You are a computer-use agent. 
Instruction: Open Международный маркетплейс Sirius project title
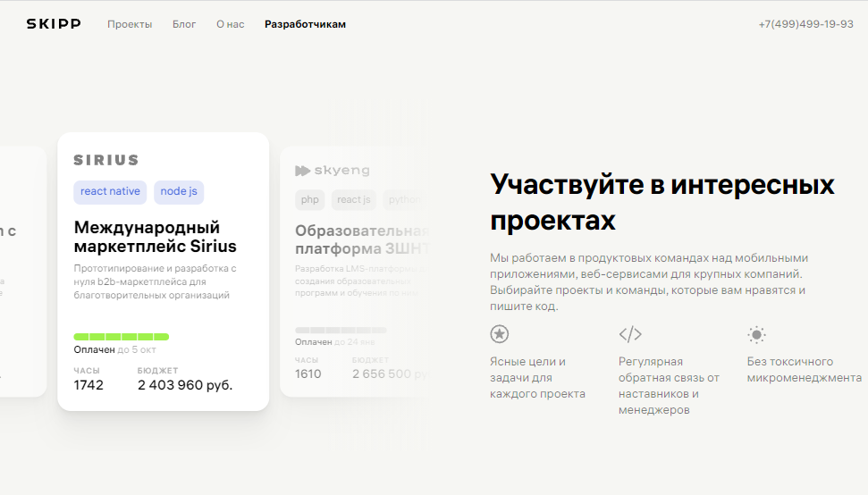[155, 236]
